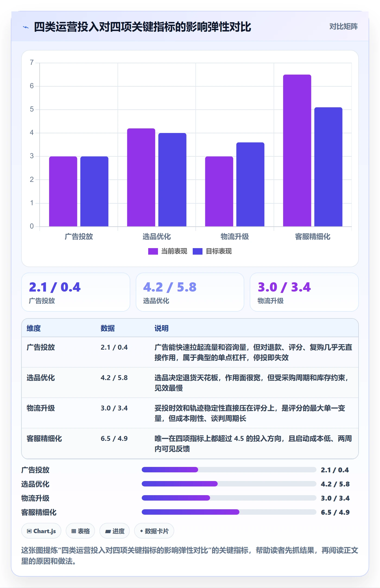Click the purple 客服精细化 current bar
Viewport: 380px width, 588px height.
297,150
